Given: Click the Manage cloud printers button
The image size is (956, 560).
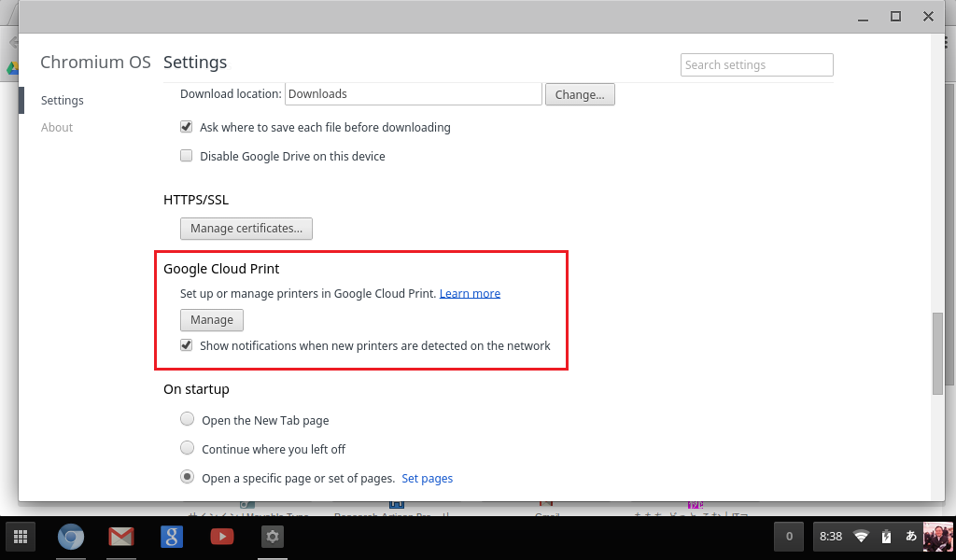Looking at the screenshot, I should (212, 320).
